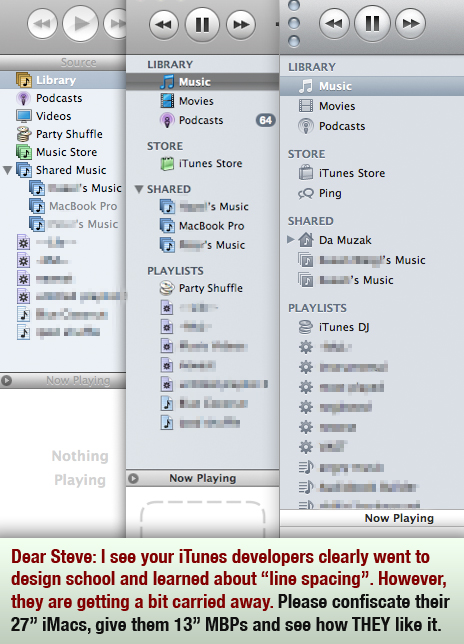
Task: Click the Now Playing header in the right panel
Action: (x=372, y=518)
